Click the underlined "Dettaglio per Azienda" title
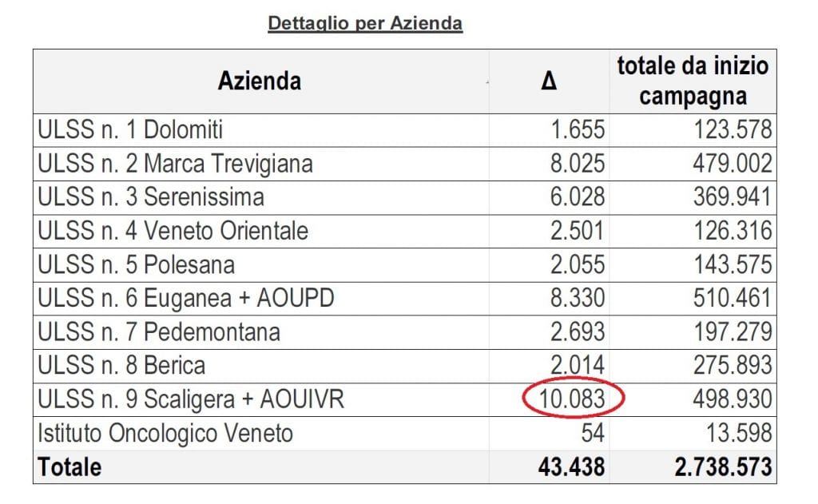 (365, 24)
